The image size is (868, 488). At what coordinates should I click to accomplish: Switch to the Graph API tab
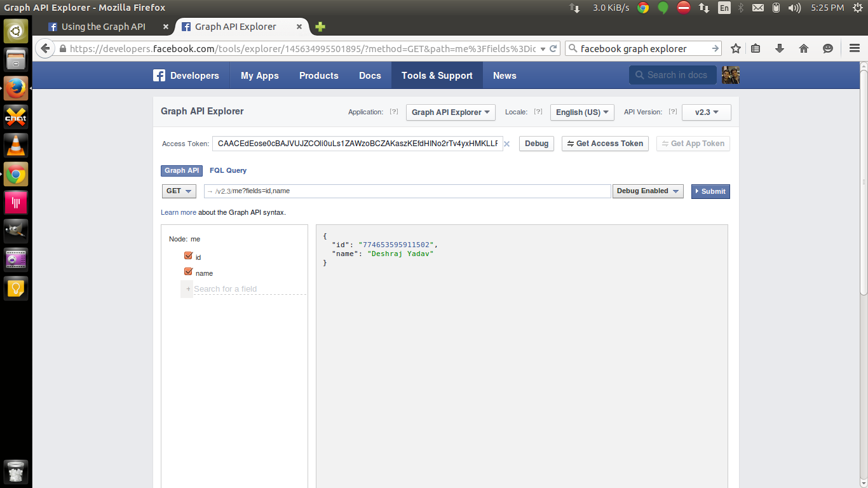182,170
